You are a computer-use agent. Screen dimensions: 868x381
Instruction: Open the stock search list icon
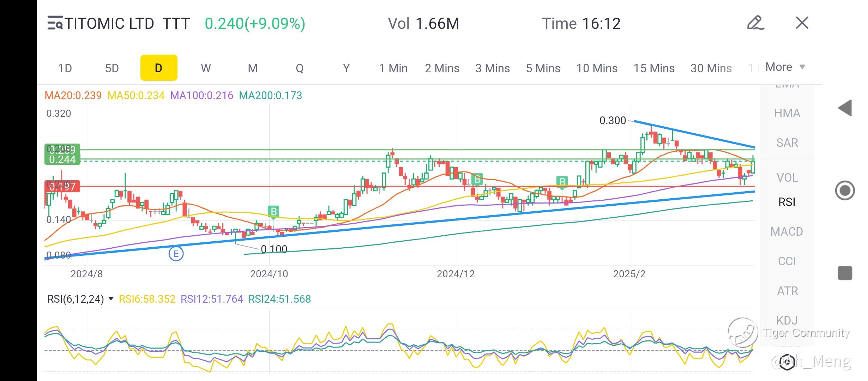pos(55,23)
